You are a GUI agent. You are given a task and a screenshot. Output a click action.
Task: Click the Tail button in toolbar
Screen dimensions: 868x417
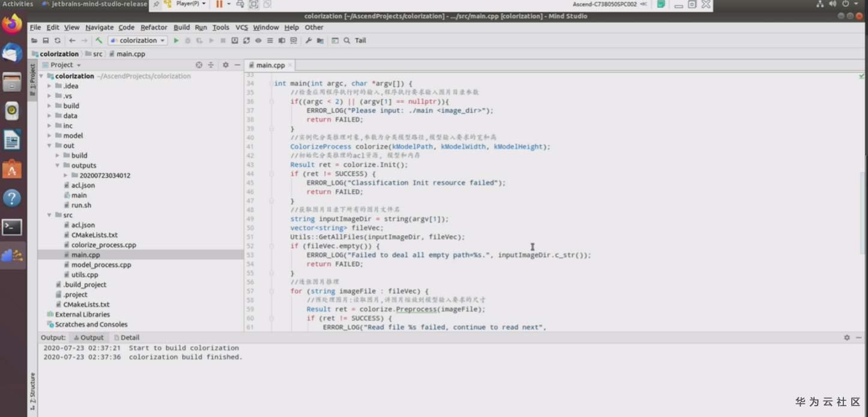[x=360, y=41]
